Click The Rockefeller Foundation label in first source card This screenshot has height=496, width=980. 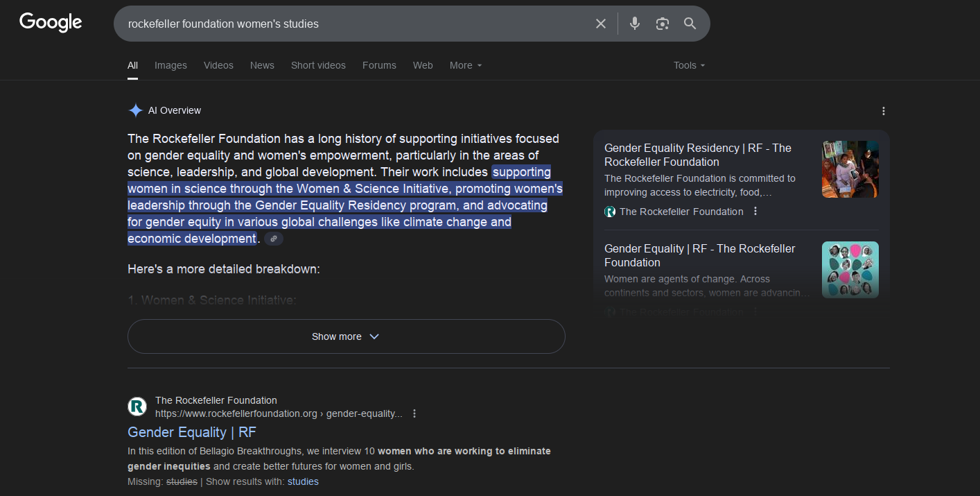click(x=681, y=212)
